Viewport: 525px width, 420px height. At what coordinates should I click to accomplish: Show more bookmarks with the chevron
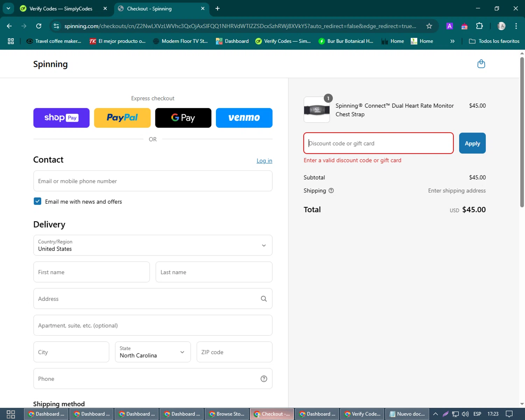(x=452, y=41)
